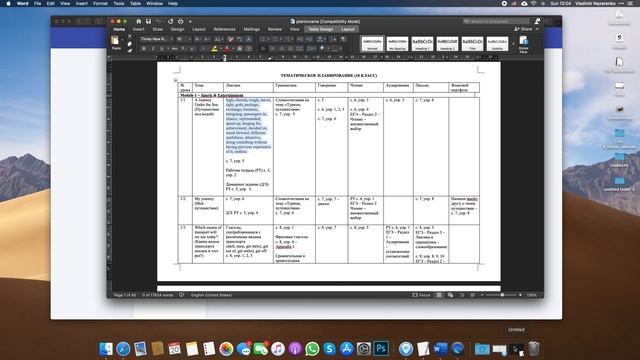Apply the Title style
This screenshot has width=640, height=360.
[472, 43]
